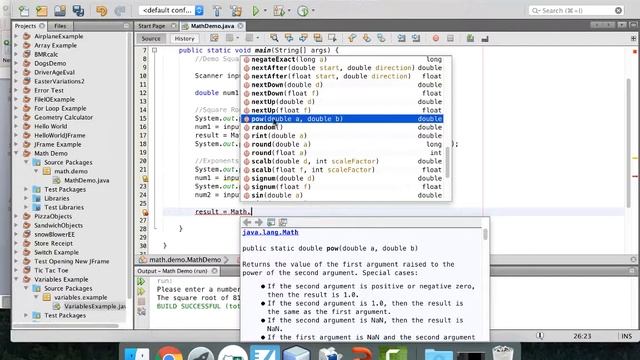Click the Find Previous Occurrence editor icon

pyautogui.click(x=289, y=38)
